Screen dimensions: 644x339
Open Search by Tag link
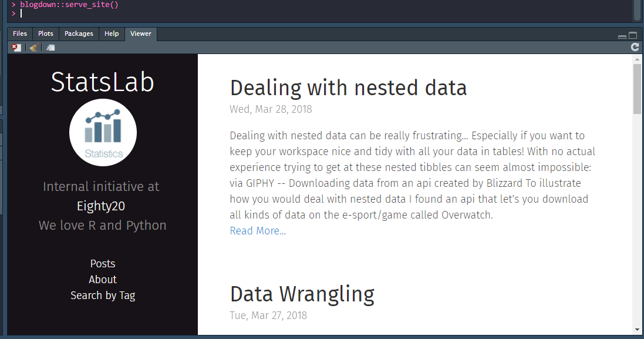point(103,296)
